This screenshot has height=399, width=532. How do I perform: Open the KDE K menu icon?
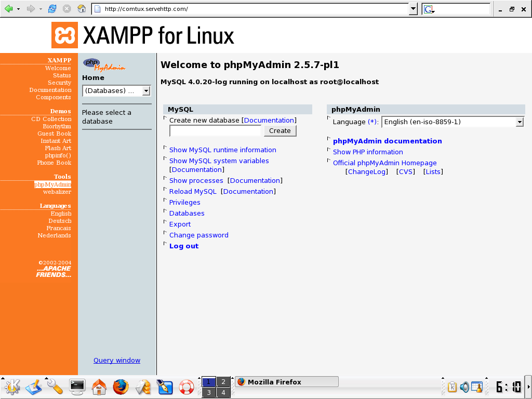click(x=12, y=387)
